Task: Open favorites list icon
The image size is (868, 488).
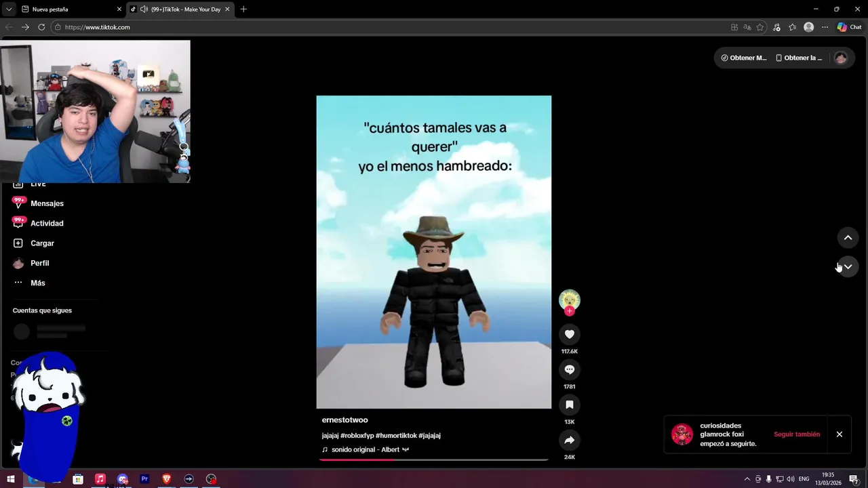Action: tap(793, 27)
